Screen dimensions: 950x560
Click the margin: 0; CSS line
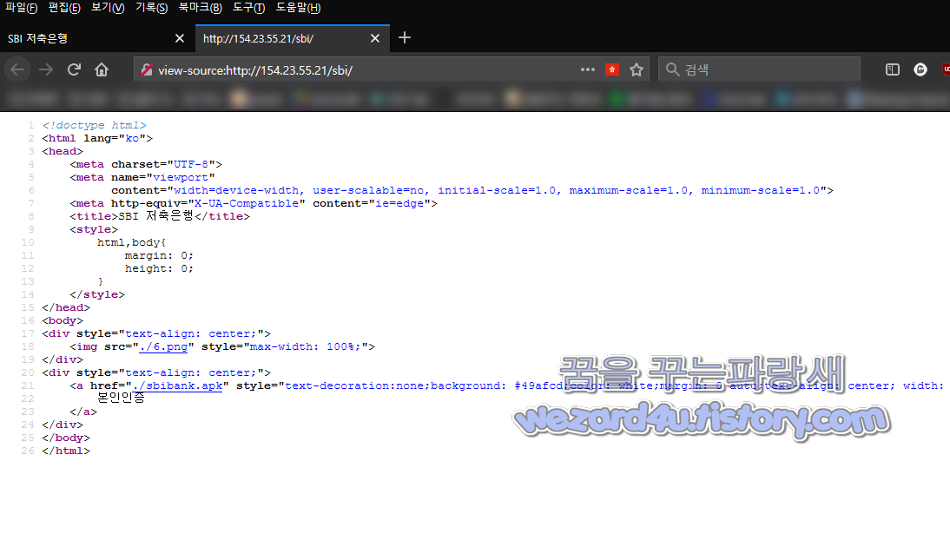tap(159, 255)
